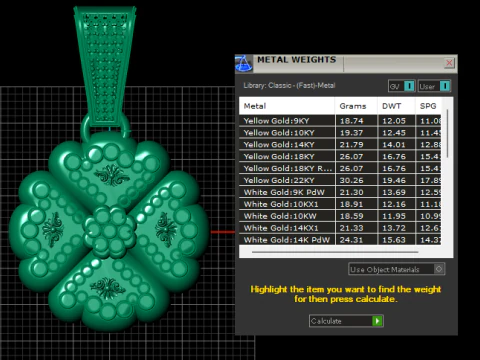Select the green clover pendant model

pos(109,230)
